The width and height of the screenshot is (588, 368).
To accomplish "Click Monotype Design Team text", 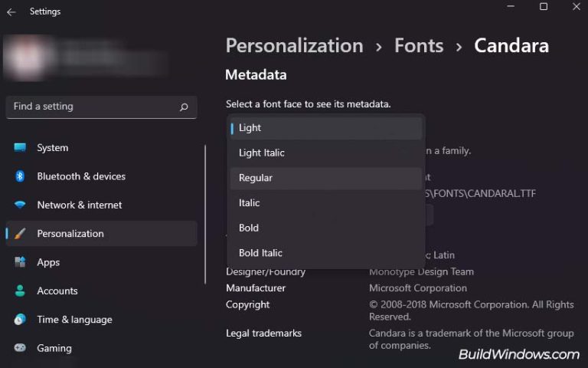I will [421, 271].
